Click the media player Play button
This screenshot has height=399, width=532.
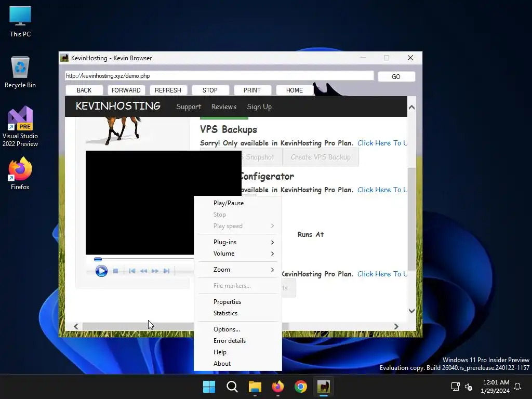(x=101, y=271)
